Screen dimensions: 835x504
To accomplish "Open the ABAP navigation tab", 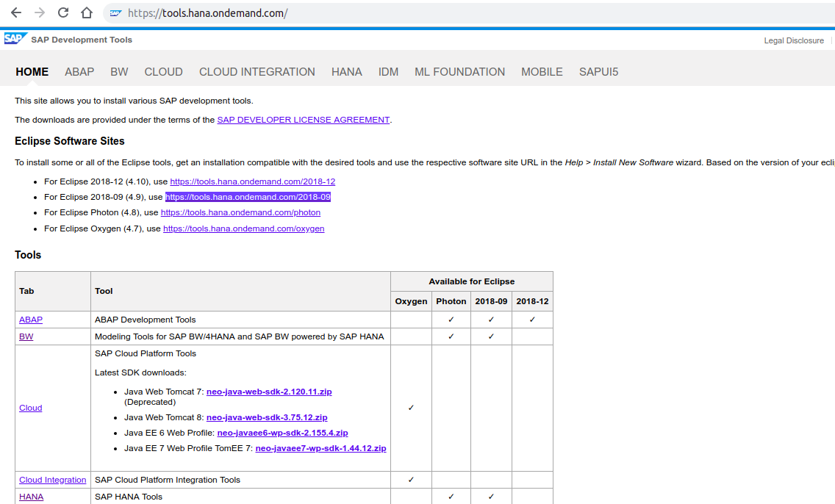I will pos(79,72).
